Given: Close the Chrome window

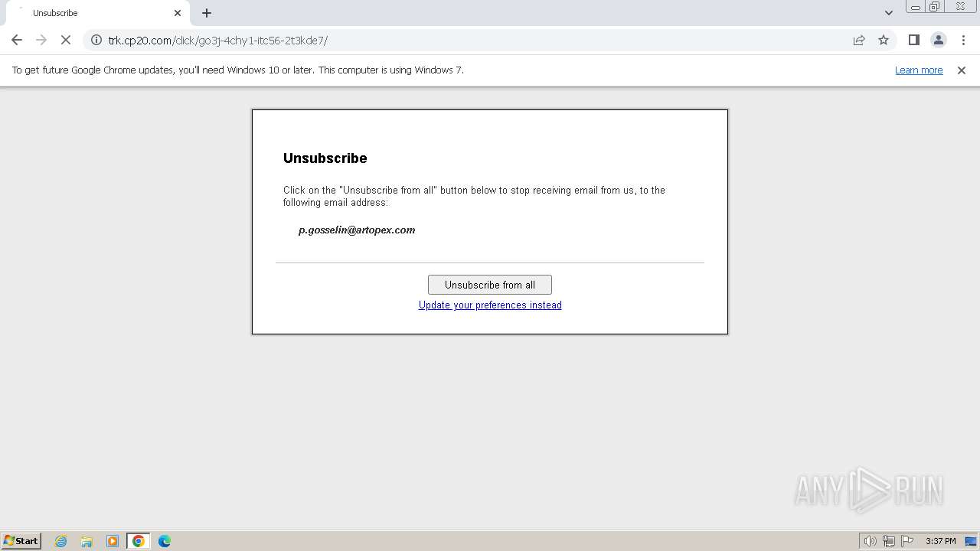Looking at the screenshot, I should pos(960,7).
